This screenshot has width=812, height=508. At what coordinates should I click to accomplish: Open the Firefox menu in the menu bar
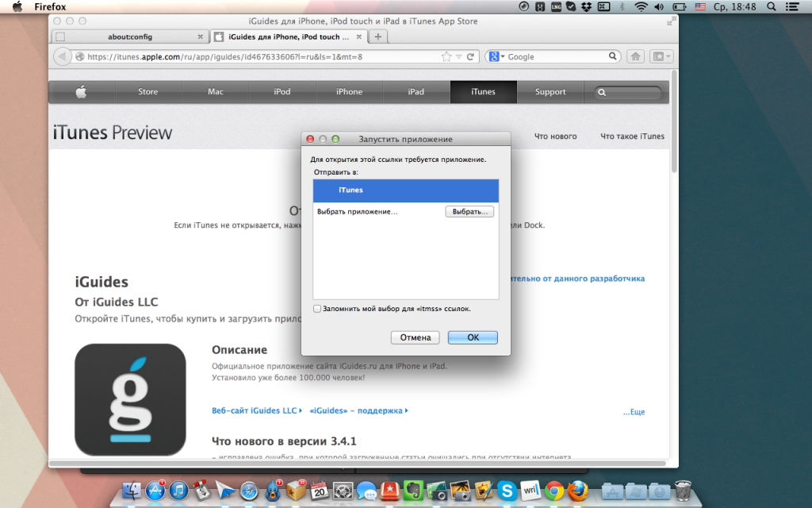pyautogui.click(x=50, y=6)
